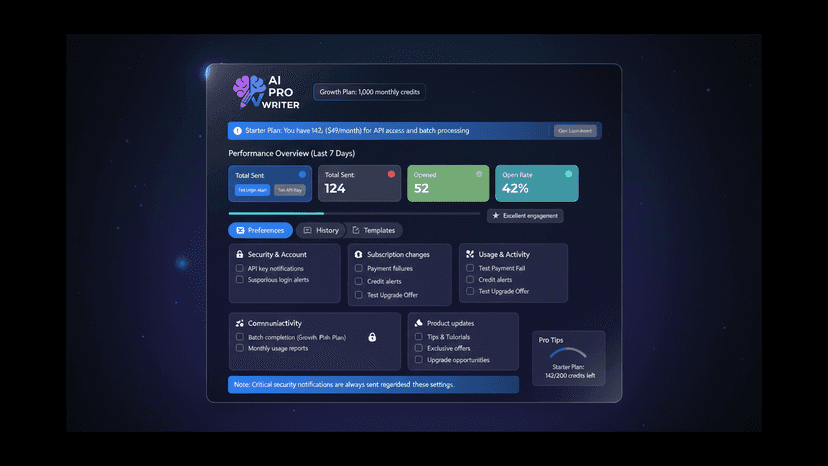Image resolution: width=828 pixels, height=466 pixels.
Task: Select the teal Open Rate card
Action: coord(537,183)
